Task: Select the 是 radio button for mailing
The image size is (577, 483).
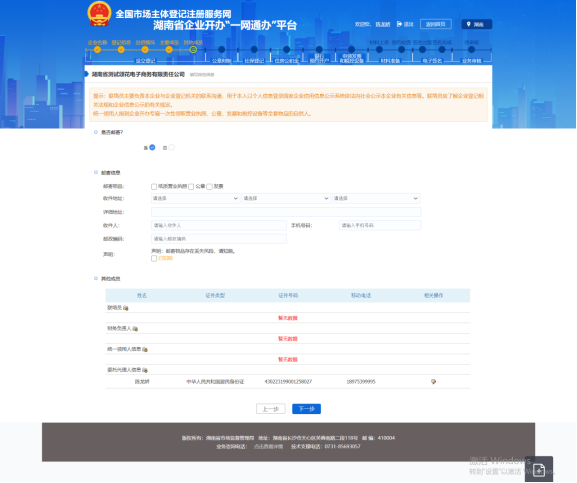Action: (152, 148)
